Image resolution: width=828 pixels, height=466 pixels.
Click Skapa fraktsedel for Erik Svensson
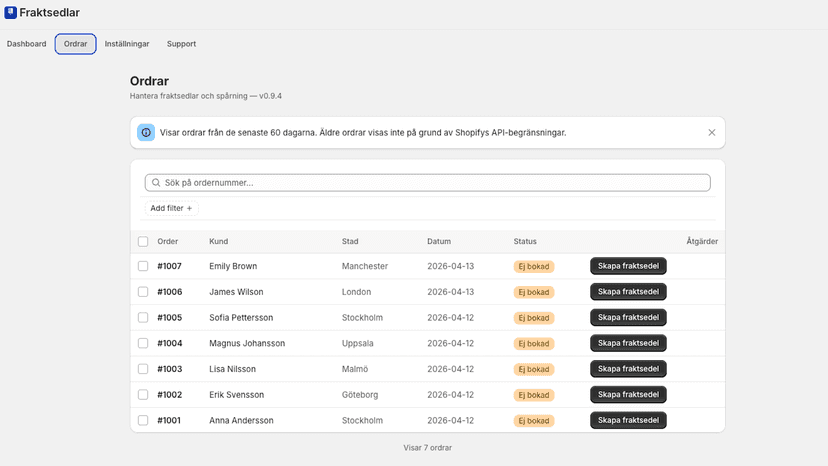click(628, 395)
